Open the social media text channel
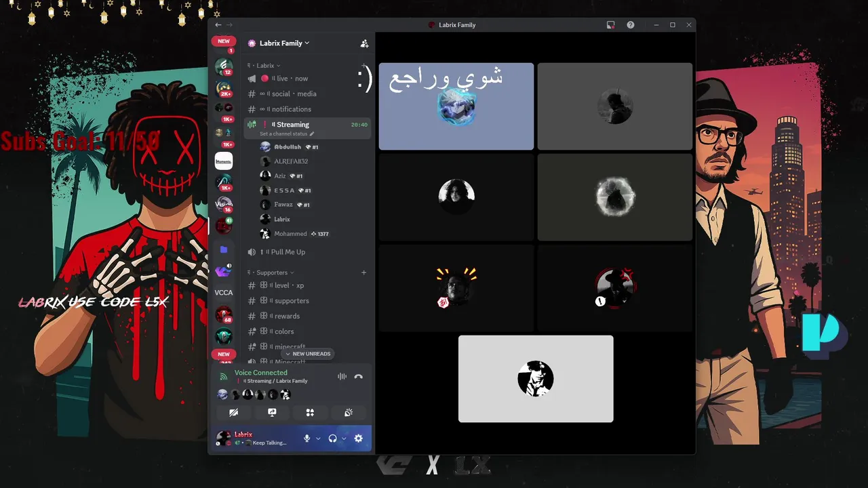Image resolution: width=868 pixels, height=488 pixels. coord(308,94)
